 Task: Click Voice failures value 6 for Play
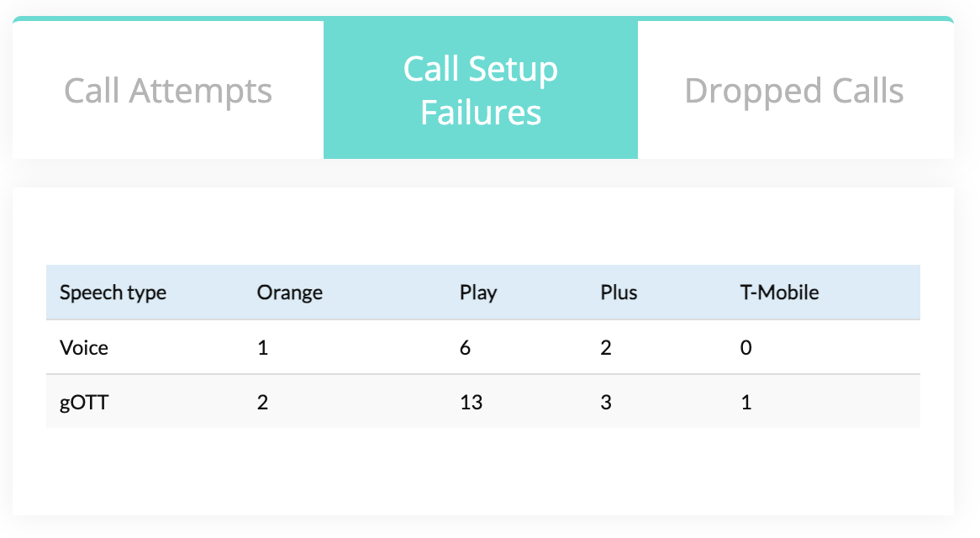pos(465,347)
